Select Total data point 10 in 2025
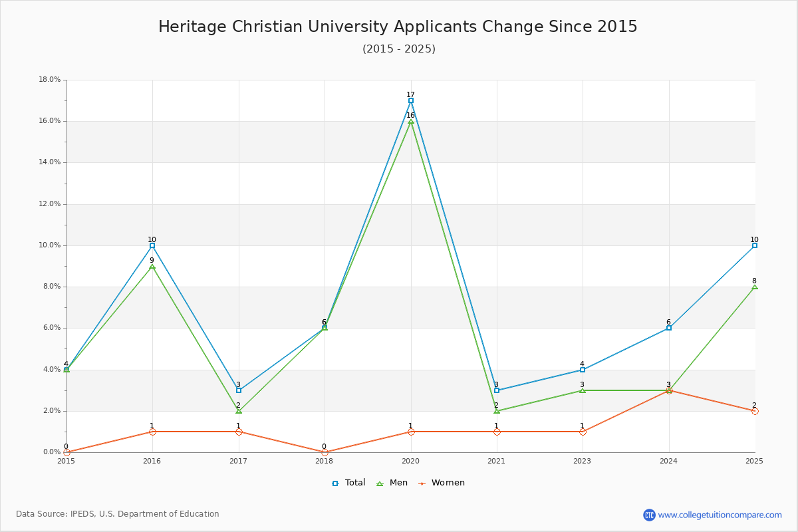 tap(755, 245)
